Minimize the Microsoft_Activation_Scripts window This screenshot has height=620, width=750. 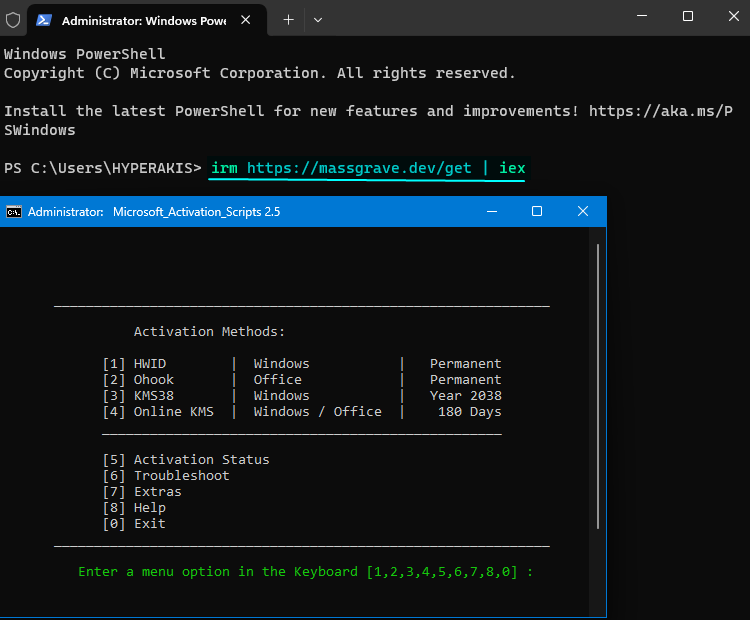coord(492,211)
